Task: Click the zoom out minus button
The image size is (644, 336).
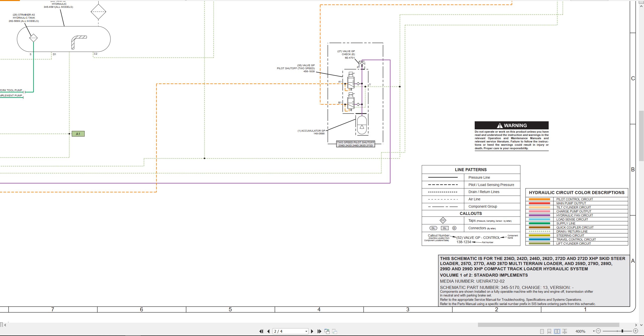Action: click(x=598, y=331)
